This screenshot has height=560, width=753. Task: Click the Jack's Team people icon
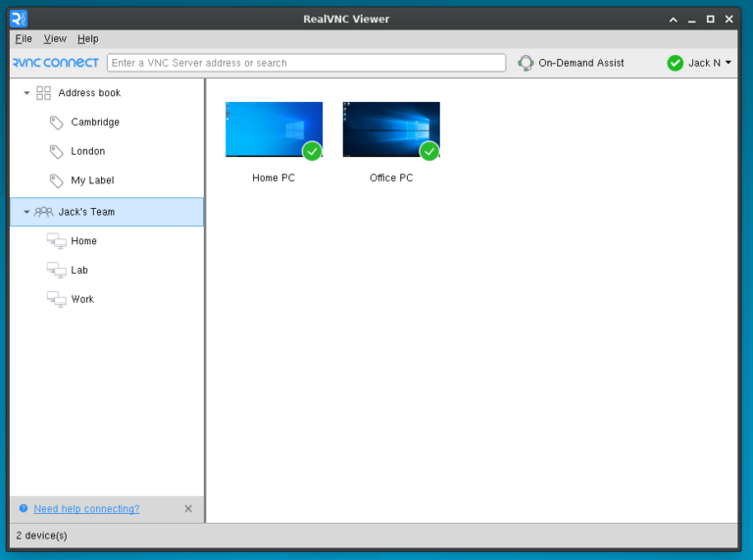pyautogui.click(x=43, y=212)
